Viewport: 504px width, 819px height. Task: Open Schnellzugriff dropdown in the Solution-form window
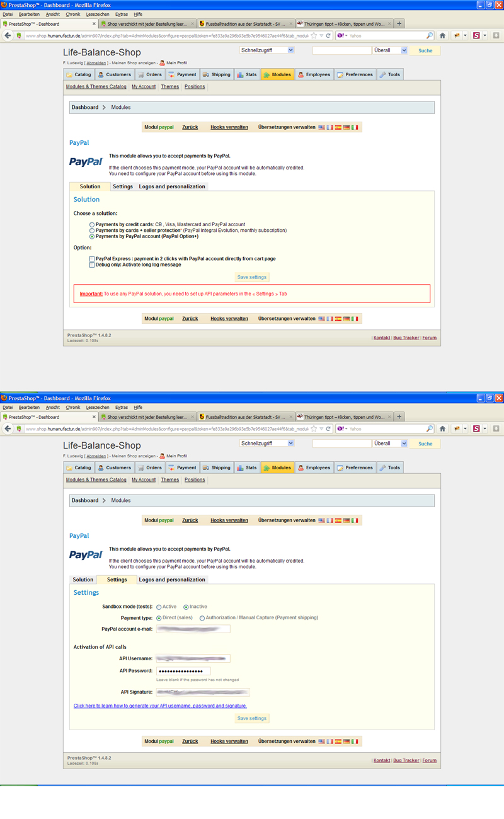pyautogui.click(x=266, y=50)
